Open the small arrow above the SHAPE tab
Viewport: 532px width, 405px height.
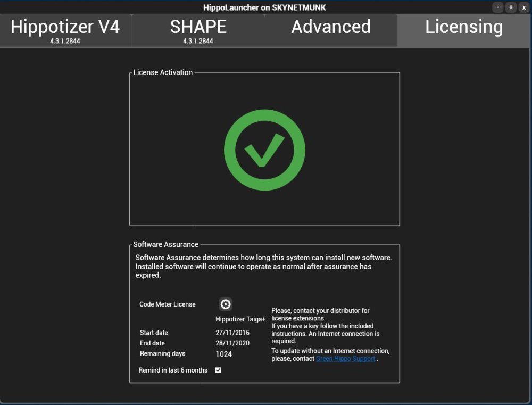[264, 15]
